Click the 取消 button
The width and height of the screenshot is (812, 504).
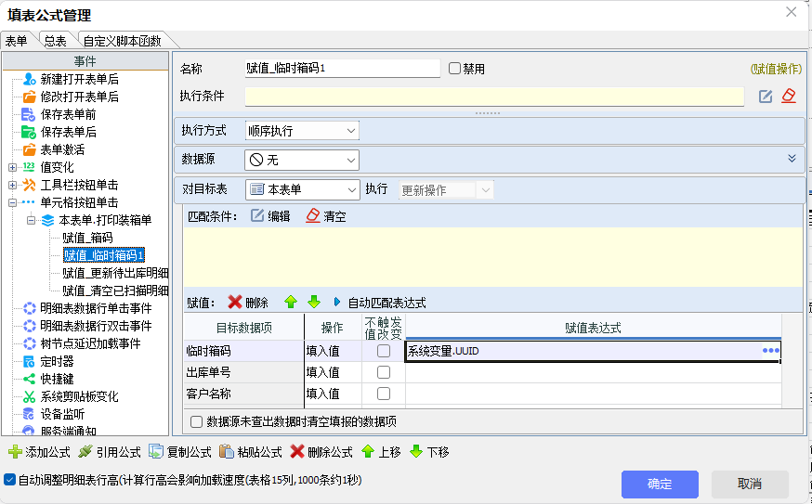(750, 484)
